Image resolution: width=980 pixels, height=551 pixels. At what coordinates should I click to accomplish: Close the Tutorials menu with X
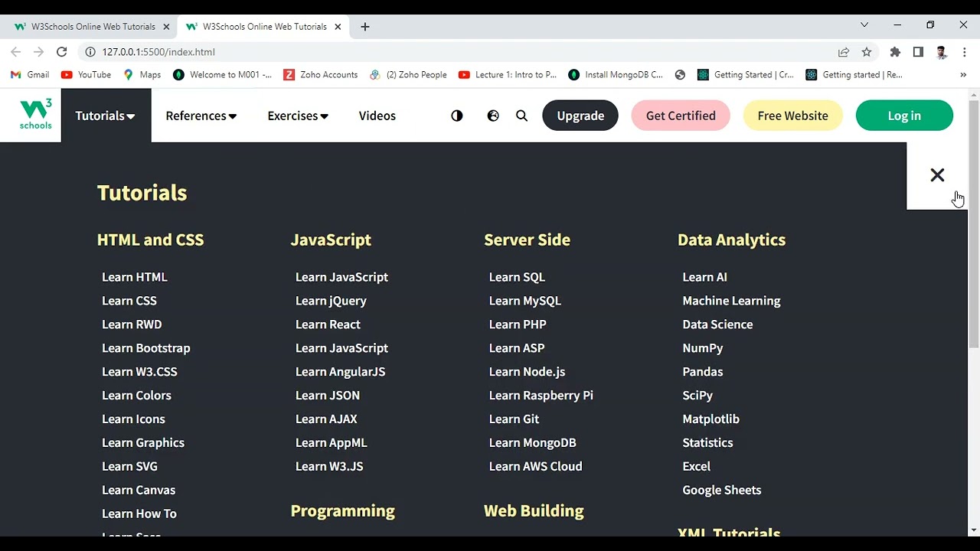937,175
